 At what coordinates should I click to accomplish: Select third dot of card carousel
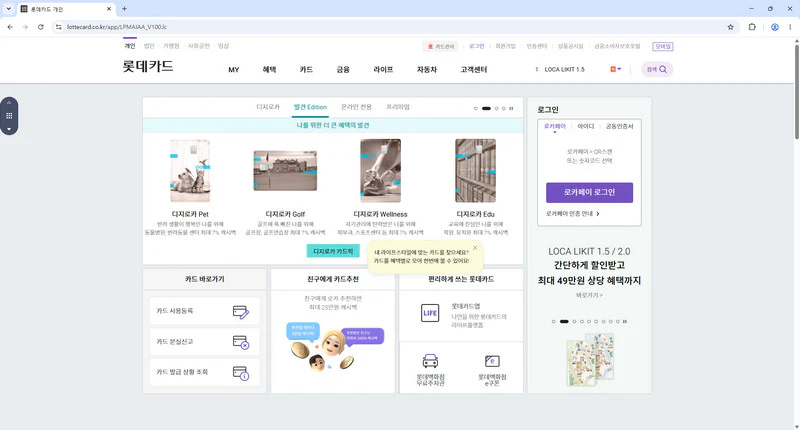click(496, 108)
